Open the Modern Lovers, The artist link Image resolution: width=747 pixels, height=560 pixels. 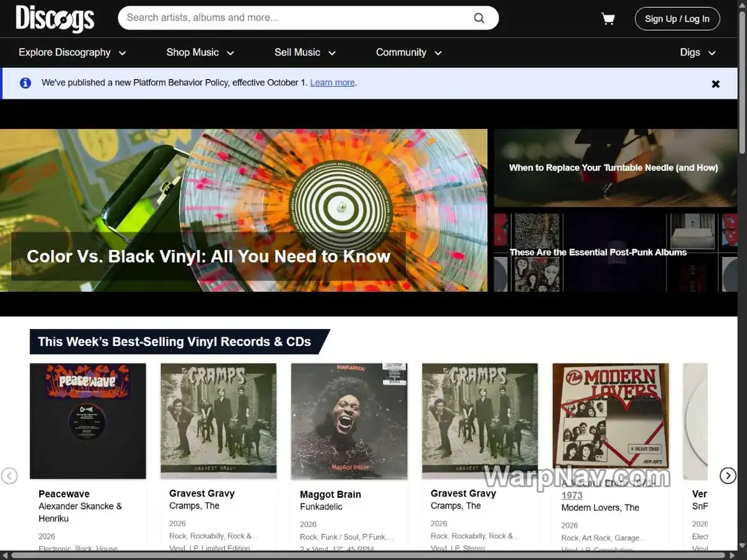600,508
